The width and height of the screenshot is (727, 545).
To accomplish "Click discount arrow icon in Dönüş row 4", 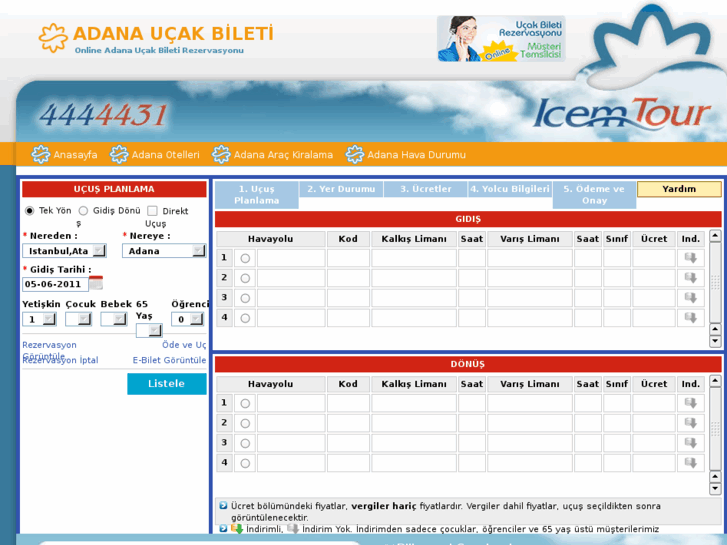I will (691, 463).
